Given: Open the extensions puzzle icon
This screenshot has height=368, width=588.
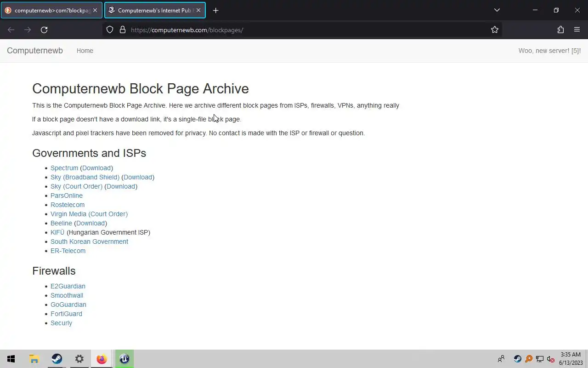Looking at the screenshot, I should 560,30.
